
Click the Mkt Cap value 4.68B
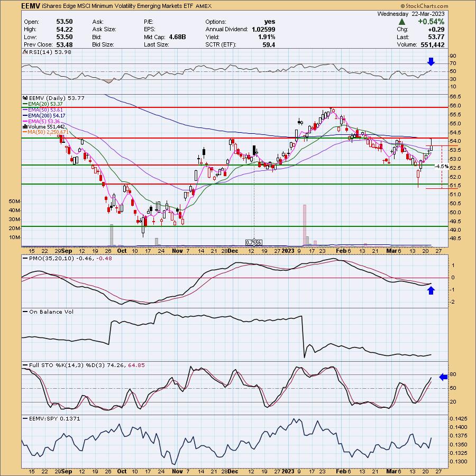click(177, 37)
